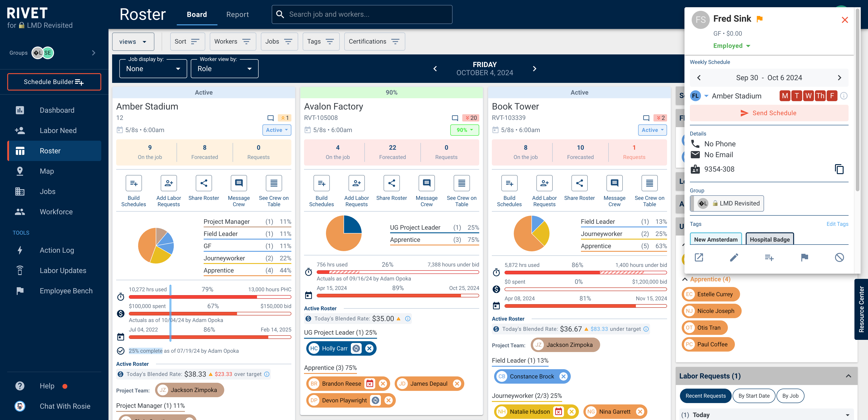Open comments icon on Amber Stadium card
The image size is (868, 420).
270,118
